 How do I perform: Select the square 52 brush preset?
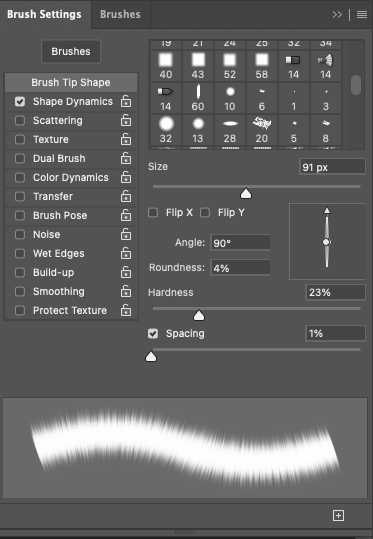(230, 66)
